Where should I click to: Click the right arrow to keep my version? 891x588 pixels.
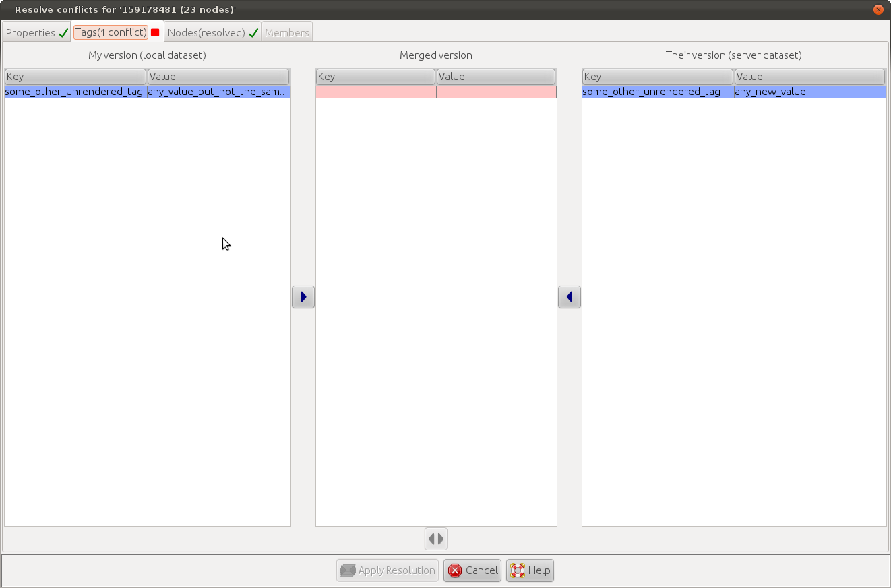pyautogui.click(x=303, y=297)
